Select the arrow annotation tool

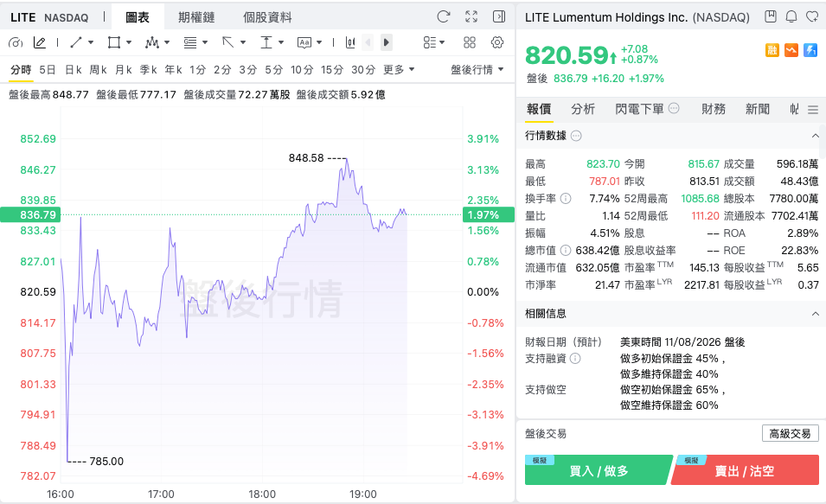click(228, 42)
